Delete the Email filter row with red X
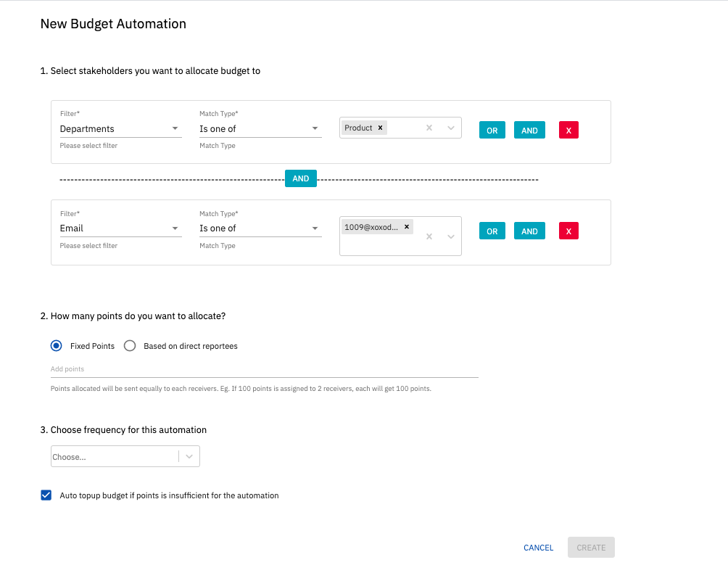This screenshot has width=728, height=573. (x=568, y=231)
